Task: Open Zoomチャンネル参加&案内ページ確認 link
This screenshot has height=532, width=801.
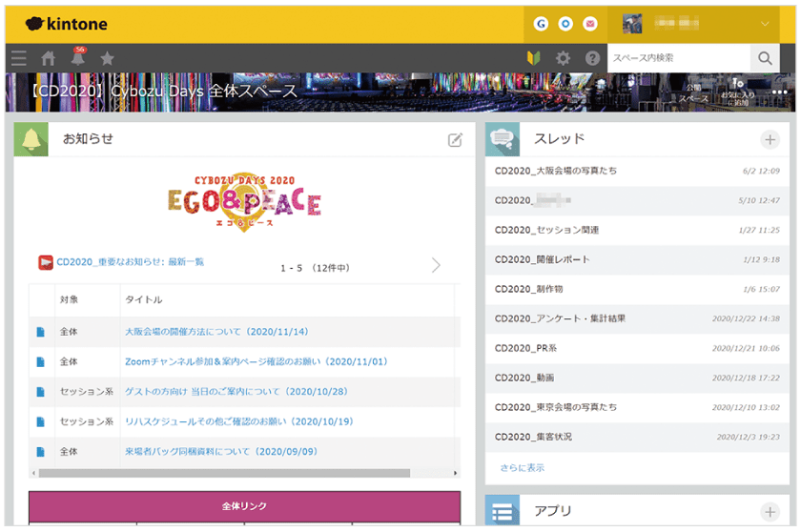Action: click(x=257, y=362)
